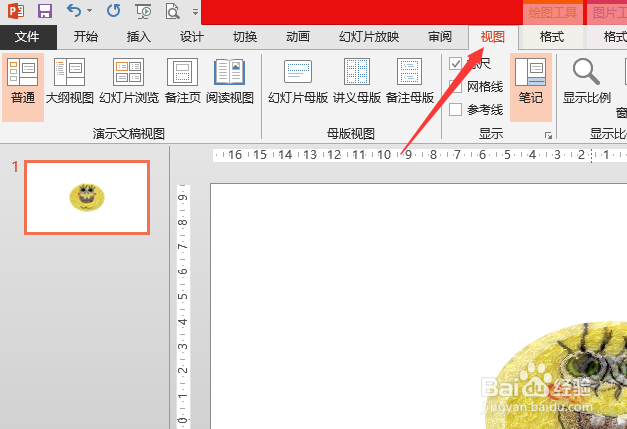The width and height of the screenshot is (627, 429).
Task: Select slide 1 thumbnail in panel
Action: (x=87, y=198)
